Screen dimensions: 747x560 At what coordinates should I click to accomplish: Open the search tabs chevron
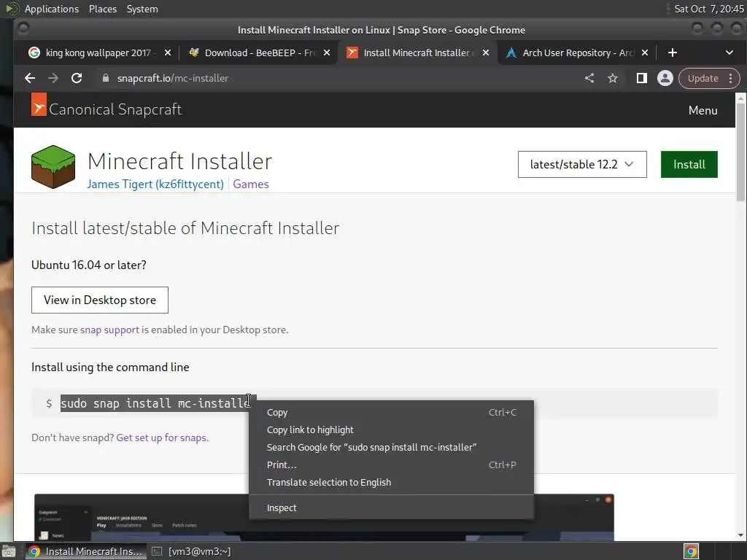click(x=729, y=52)
